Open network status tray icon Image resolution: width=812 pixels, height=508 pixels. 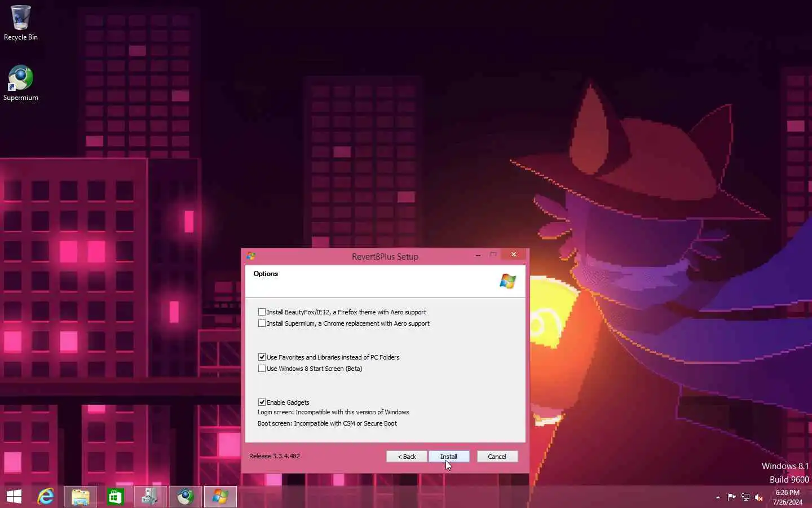tap(745, 497)
